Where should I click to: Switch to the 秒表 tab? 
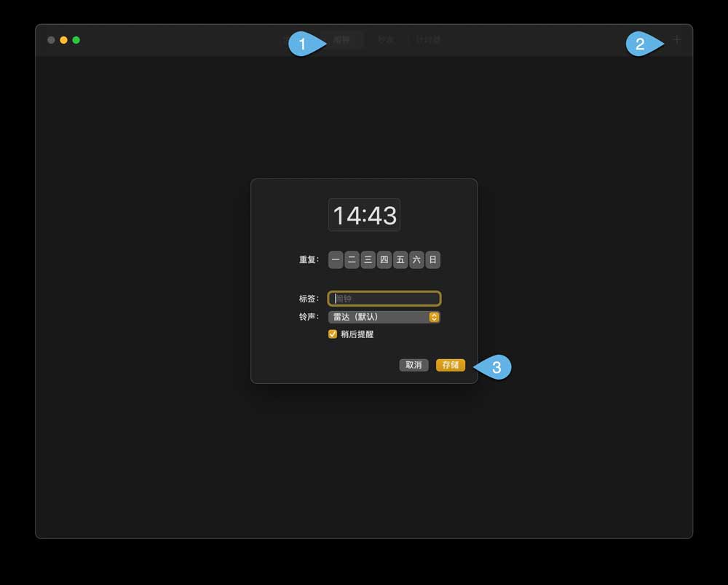click(x=386, y=40)
